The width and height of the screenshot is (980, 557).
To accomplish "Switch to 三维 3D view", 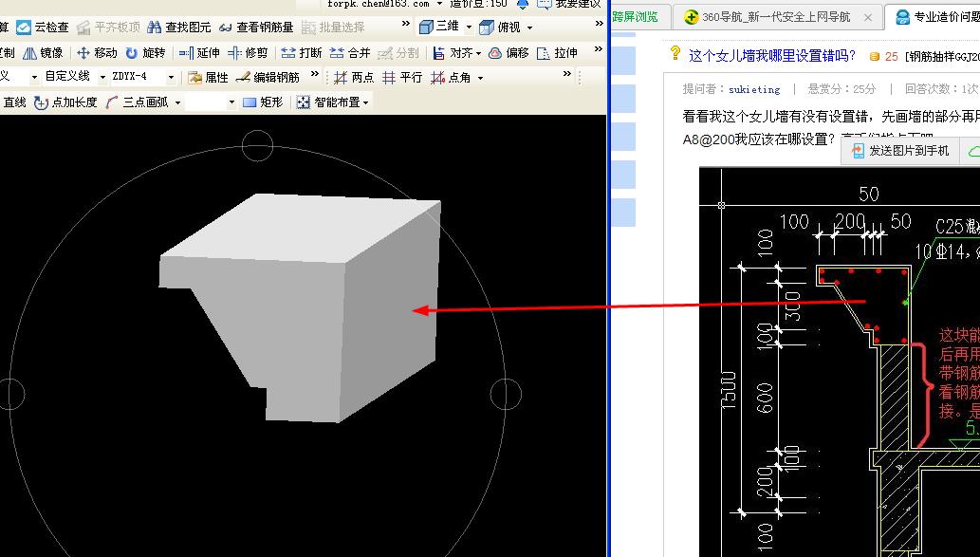I will (438, 27).
